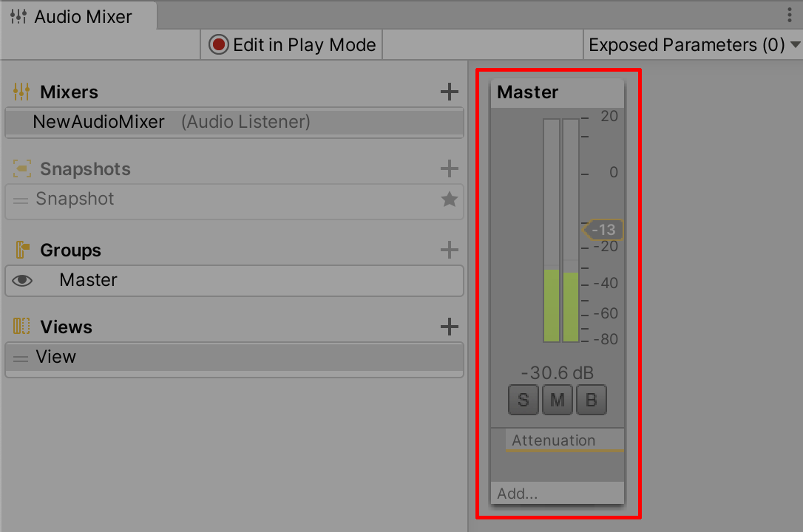
Task: Add a new snapshot with plus icon
Action: click(x=449, y=168)
